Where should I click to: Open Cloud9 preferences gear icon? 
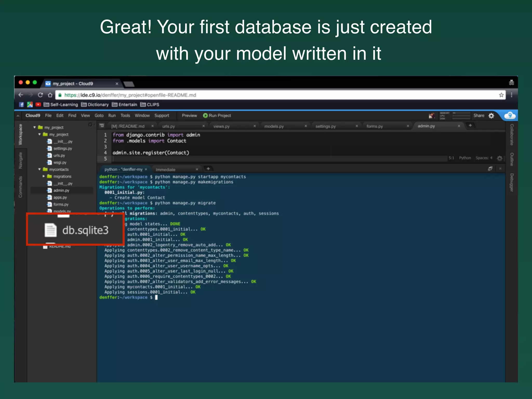coord(491,116)
